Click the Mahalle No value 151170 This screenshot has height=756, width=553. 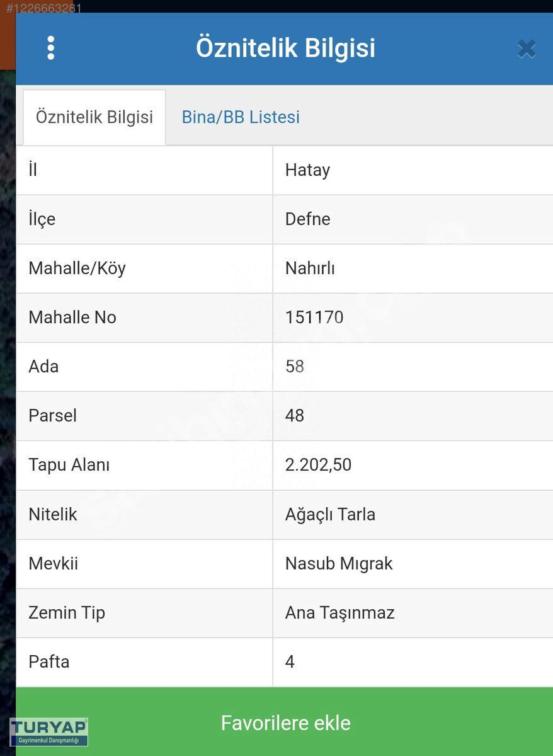coord(314,318)
